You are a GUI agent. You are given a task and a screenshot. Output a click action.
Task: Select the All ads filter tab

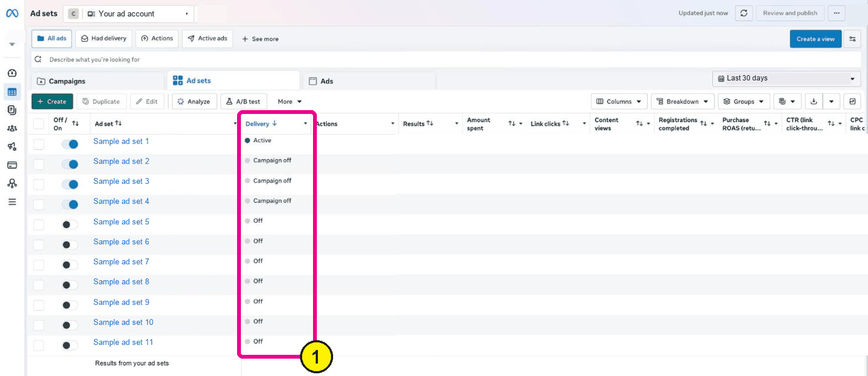tap(52, 39)
